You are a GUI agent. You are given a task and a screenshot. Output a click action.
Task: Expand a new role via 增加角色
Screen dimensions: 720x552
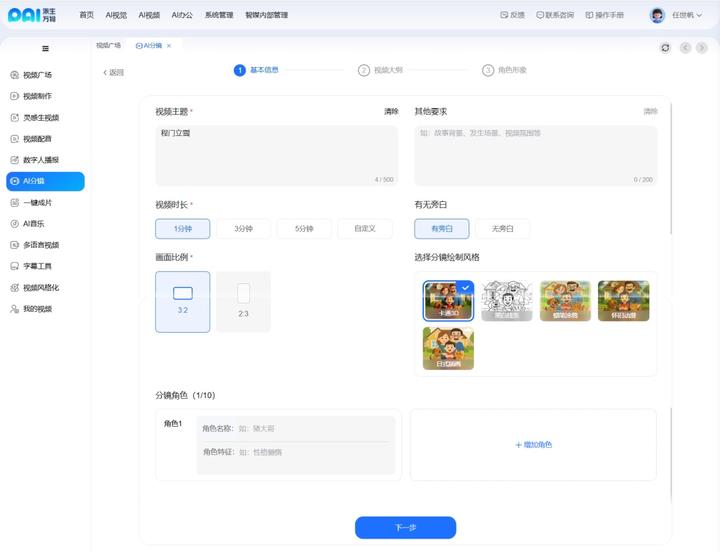coord(533,444)
